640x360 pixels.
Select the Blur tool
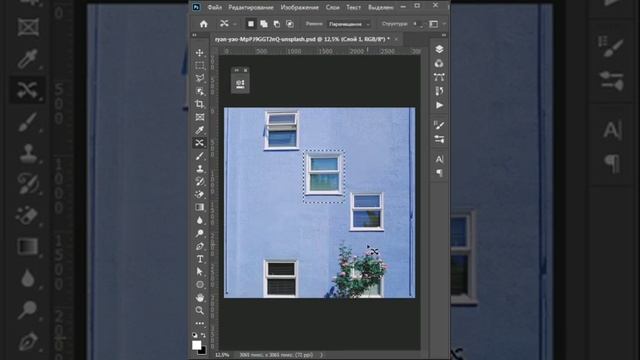(200, 220)
